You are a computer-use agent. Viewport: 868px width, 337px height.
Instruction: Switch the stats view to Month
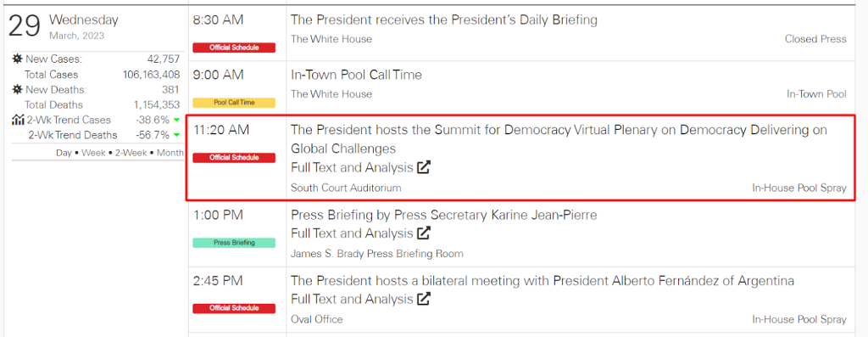point(170,153)
